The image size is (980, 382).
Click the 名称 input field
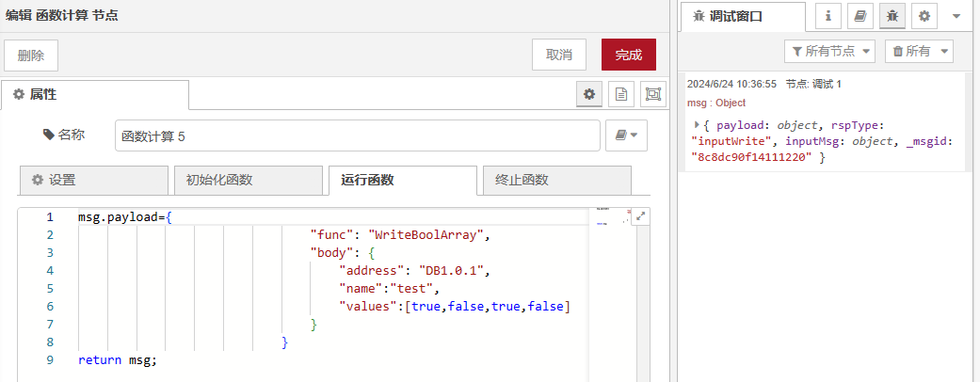(357, 135)
